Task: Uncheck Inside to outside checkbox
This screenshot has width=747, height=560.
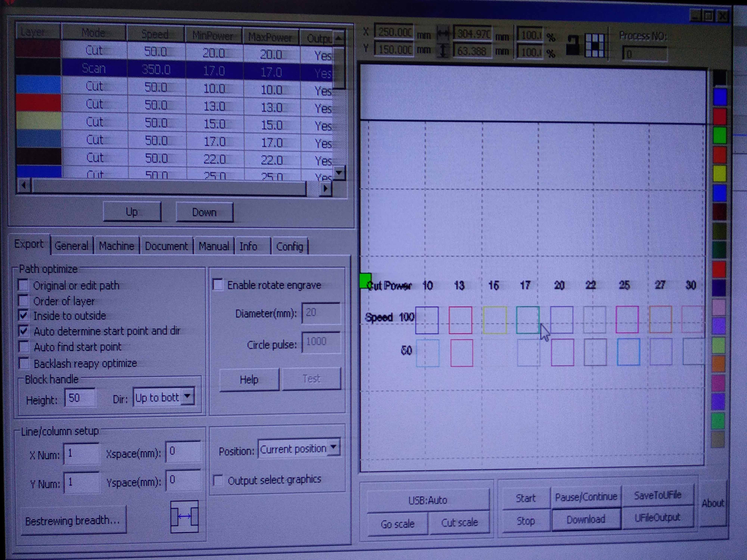Action: [x=23, y=316]
